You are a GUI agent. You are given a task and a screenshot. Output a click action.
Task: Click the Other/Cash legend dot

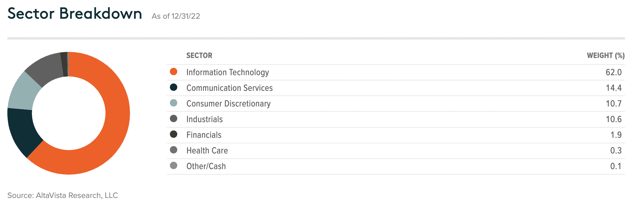click(174, 165)
